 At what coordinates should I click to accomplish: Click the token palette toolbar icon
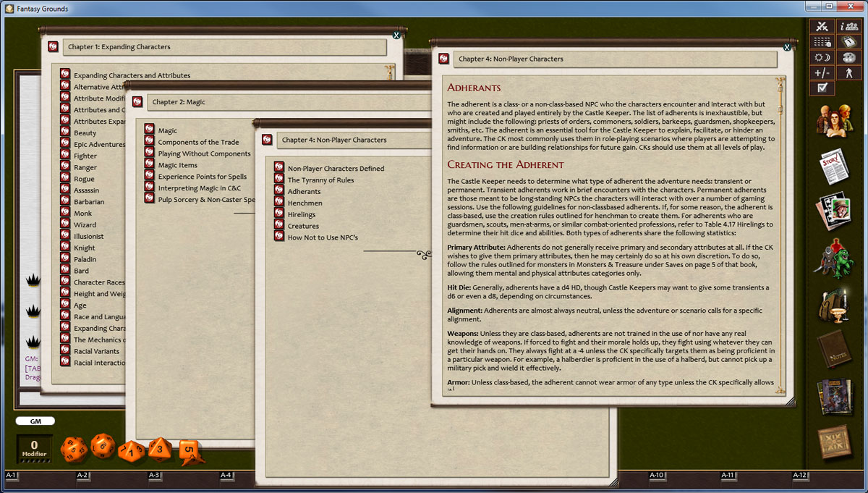click(x=849, y=58)
